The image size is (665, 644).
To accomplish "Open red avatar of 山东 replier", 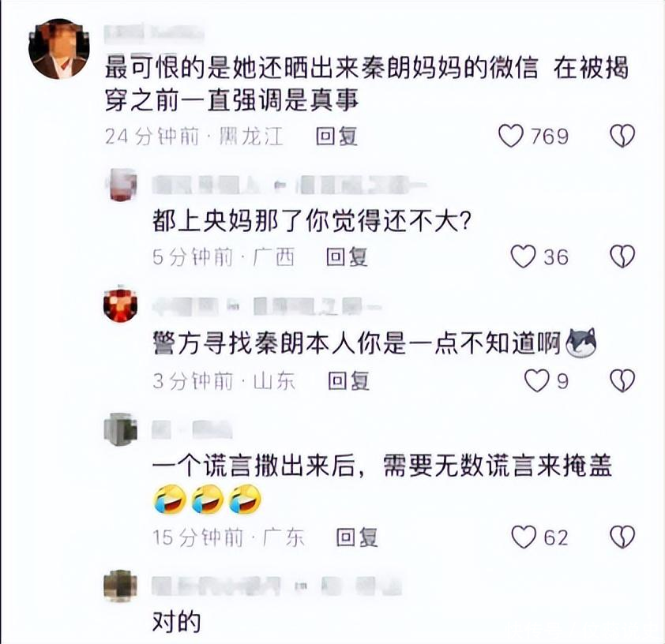I will (121, 304).
